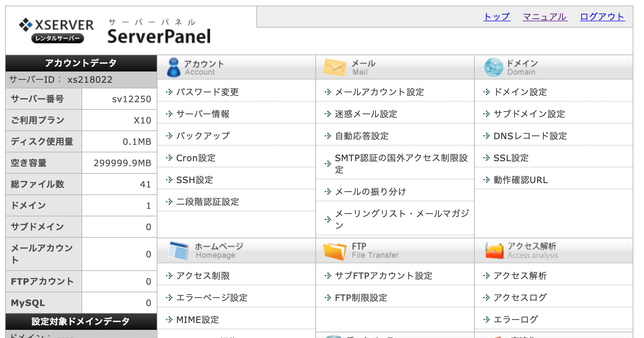Click the Homepage window icon
Screen dimensions: 644x338
(178, 251)
